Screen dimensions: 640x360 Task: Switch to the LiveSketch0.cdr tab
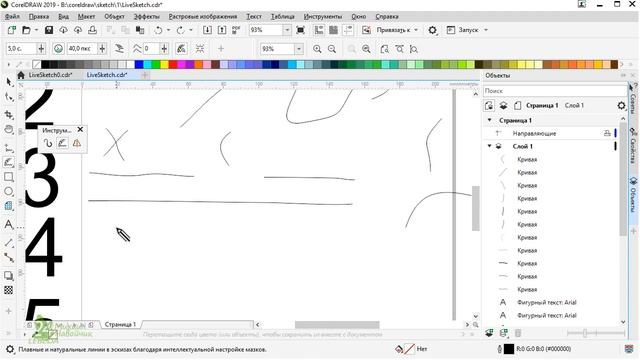click(x=50, y=75)
